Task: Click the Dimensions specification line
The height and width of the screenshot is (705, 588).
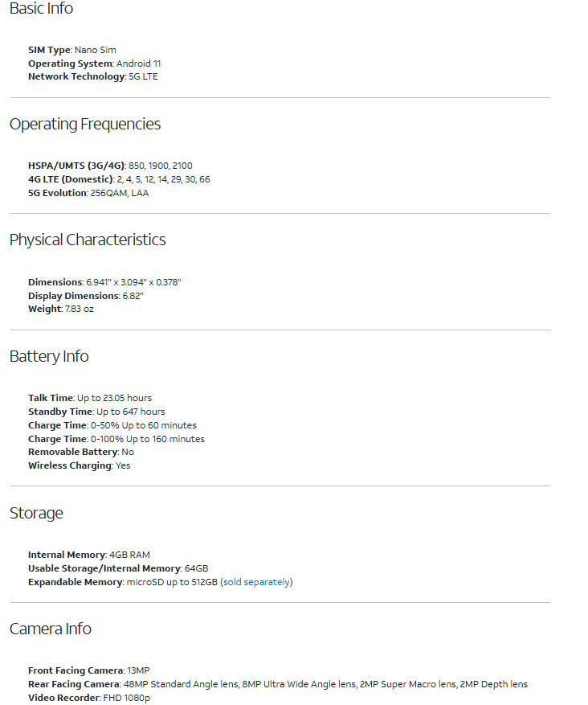Action: coord(104,282)
